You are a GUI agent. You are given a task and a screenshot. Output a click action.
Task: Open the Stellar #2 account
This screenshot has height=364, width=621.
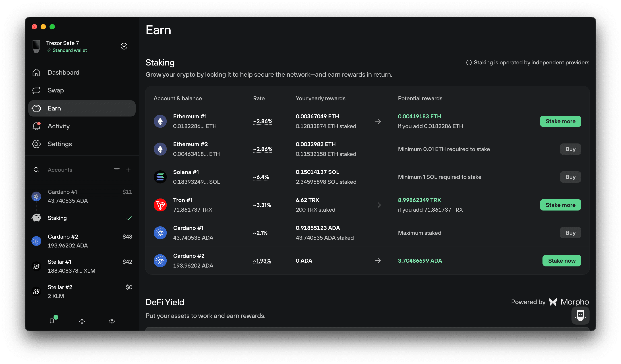[x=82, y=291]
